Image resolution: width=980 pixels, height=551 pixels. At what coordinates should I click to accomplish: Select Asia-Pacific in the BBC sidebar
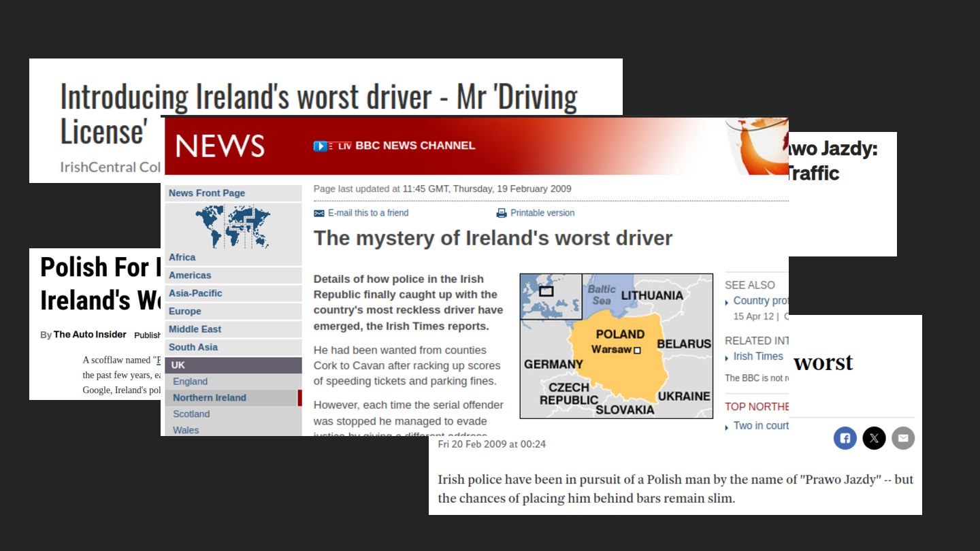(233, 293)
